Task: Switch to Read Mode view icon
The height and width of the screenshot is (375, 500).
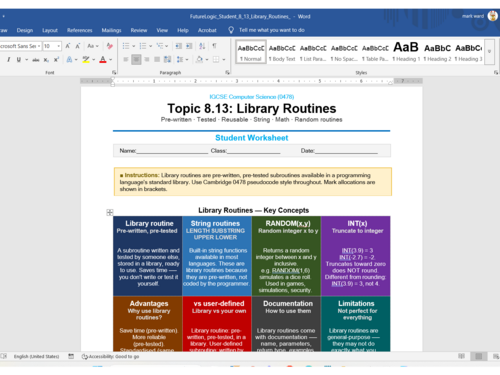Action: coord(461,356)
